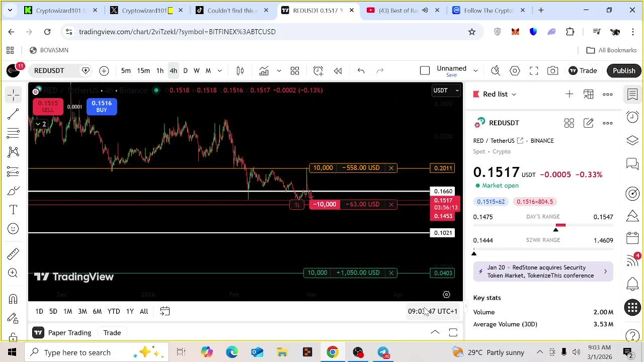Add symbol to watchlist with plus
Screen dimensions: 644x362
pos(569,95)
